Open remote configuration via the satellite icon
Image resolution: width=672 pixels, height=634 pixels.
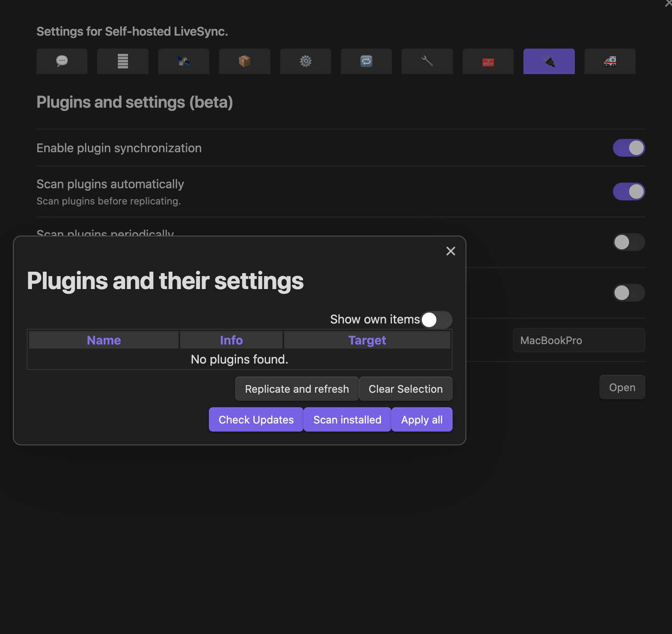pyautogui.click(x=184, y=62)
